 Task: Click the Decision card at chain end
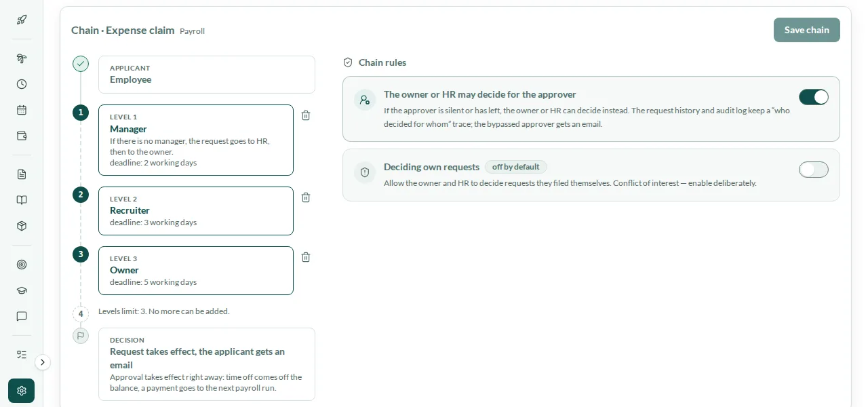207,364
